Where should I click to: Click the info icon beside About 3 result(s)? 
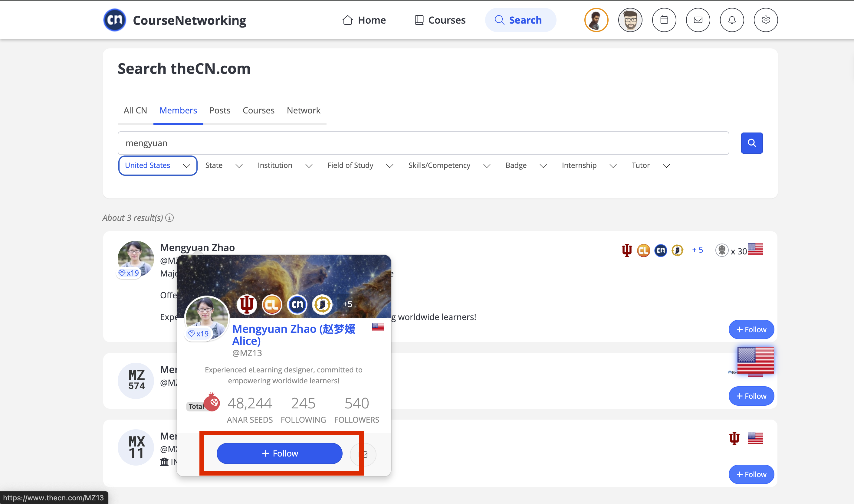tap(169, 218)
